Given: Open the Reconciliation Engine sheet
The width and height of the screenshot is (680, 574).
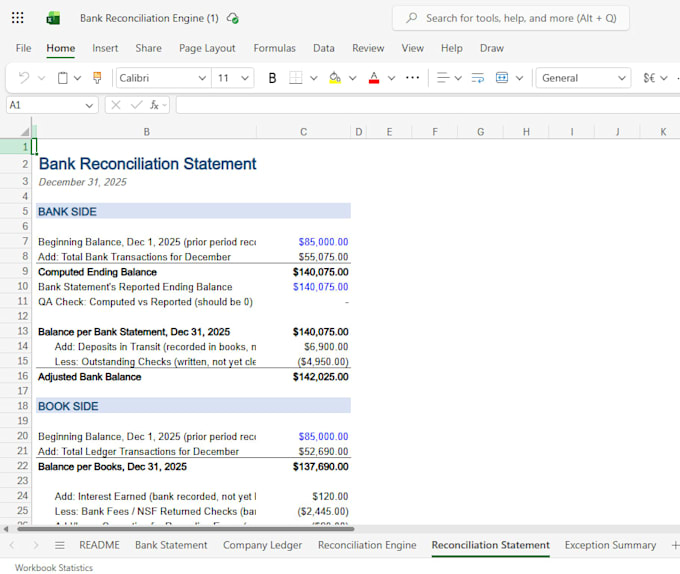Looking at the screenshot, I should click(x=367, y=545).
